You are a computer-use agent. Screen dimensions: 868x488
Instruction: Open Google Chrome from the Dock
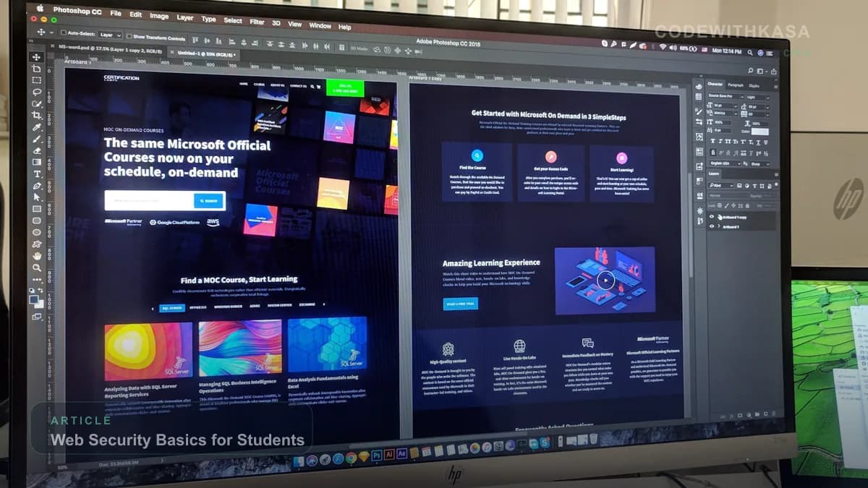[x=351, y=458]
